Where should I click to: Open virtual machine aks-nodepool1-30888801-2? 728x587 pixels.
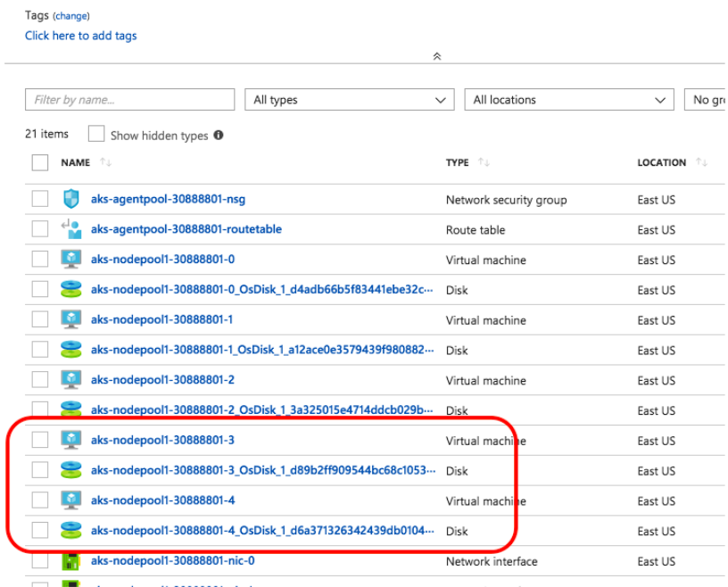pyautogui.click(x=162, y=379)
